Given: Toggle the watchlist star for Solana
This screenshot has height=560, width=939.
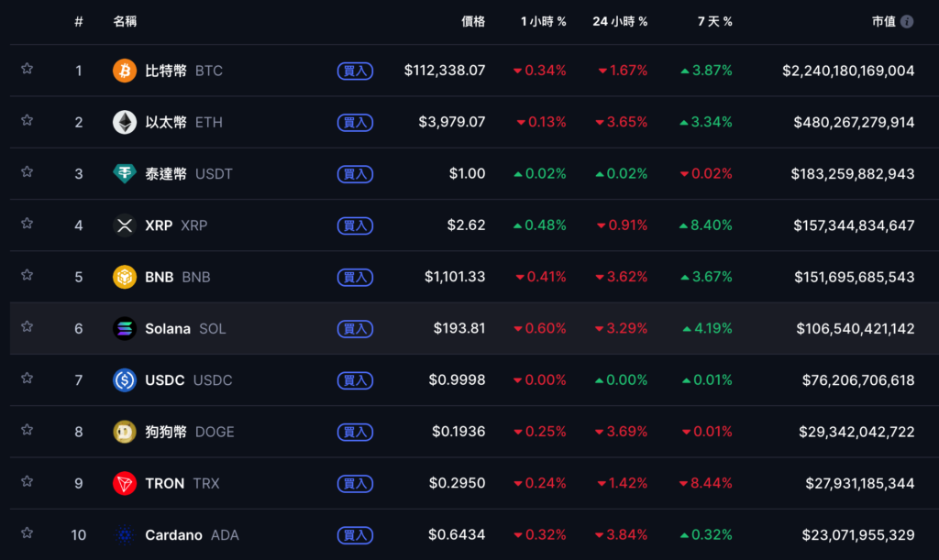Looking at the screenshot, I should (28, 326).
